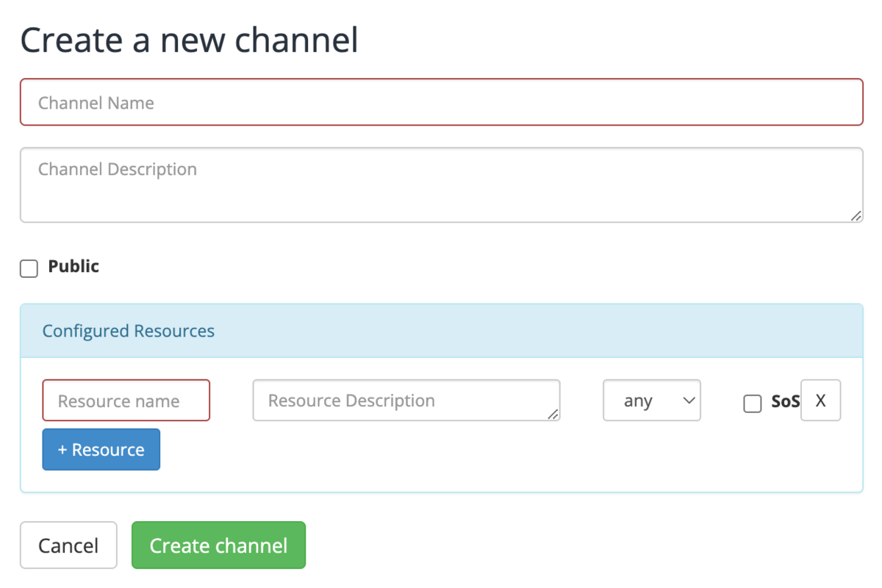The height and width of the screenshot is (588, 882).
Task: Click the dropdown chevron beside "any"
Action: point(688,401)
